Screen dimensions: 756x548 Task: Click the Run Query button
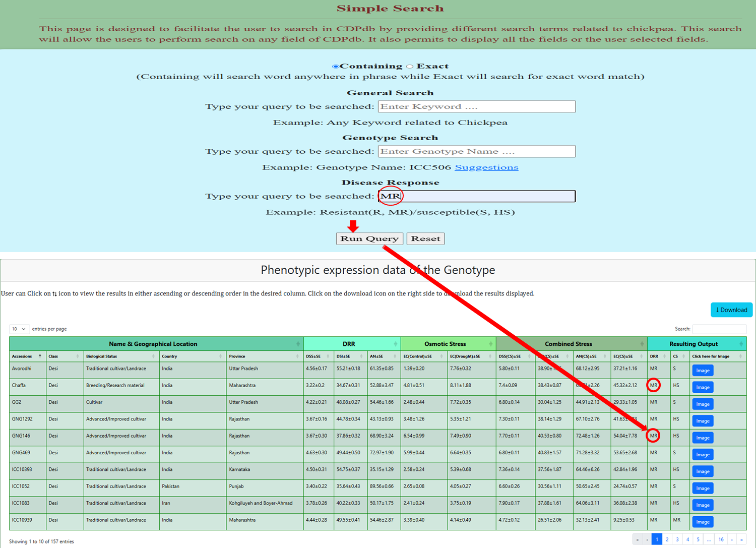pos(369,238)
